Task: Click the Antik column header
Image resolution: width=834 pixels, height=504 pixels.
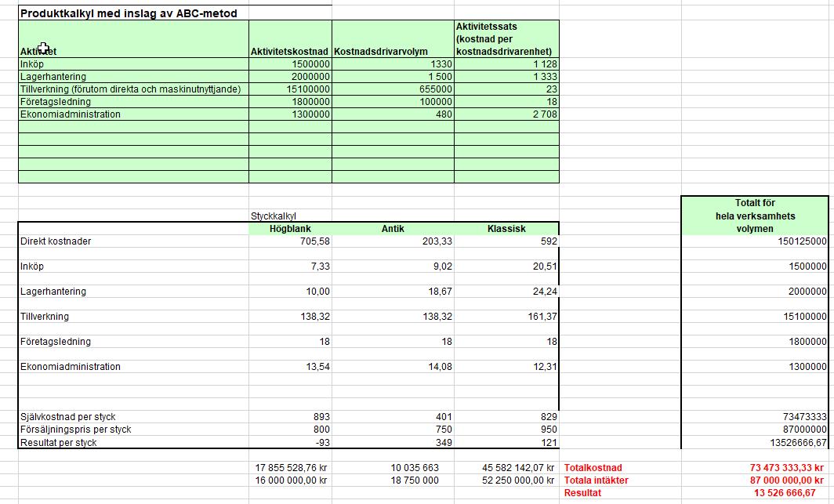Action: pyautogui.click(x=393, y=229)
